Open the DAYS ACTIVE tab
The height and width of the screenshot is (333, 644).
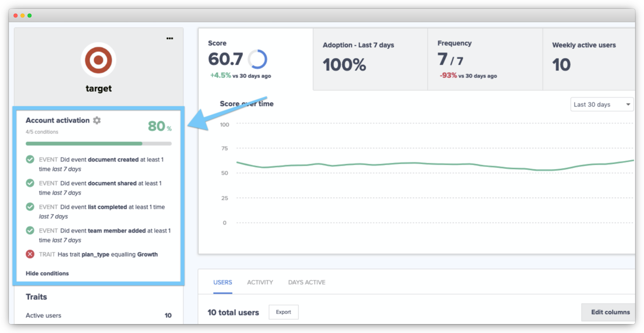point(307,282)
